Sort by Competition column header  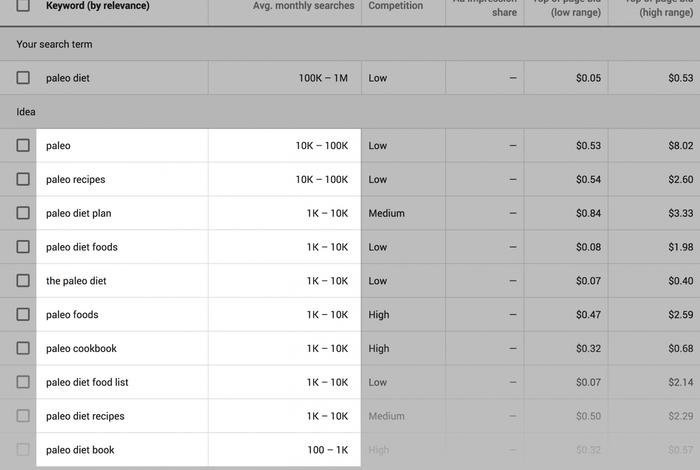pos(396,6)
